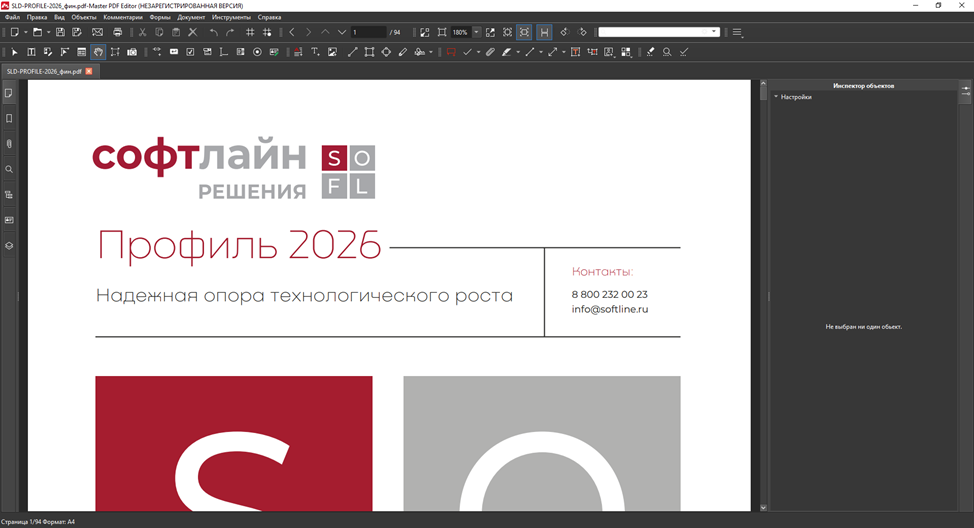Collapse the Настройки section in Object Inspector

click(x=776, y=97)
